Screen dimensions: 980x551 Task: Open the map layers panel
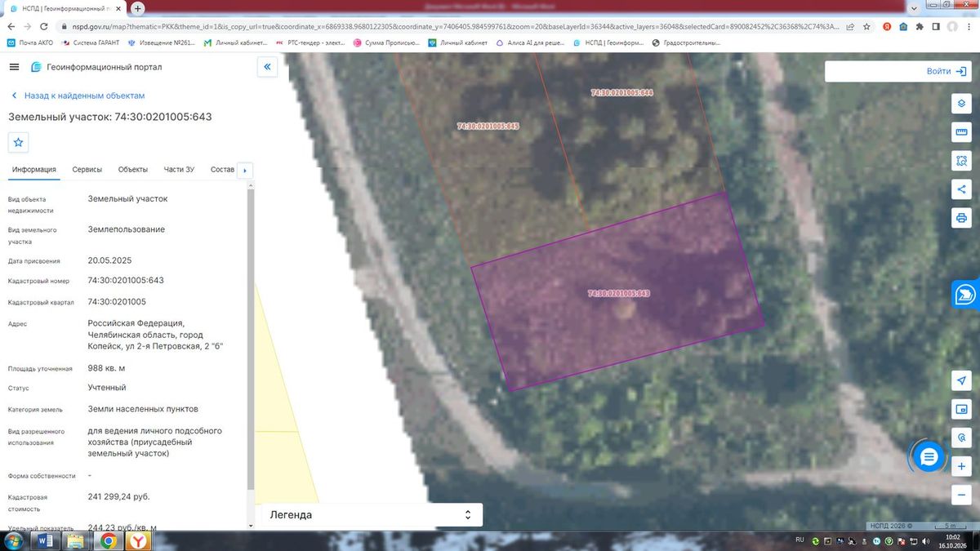(961, 104)
